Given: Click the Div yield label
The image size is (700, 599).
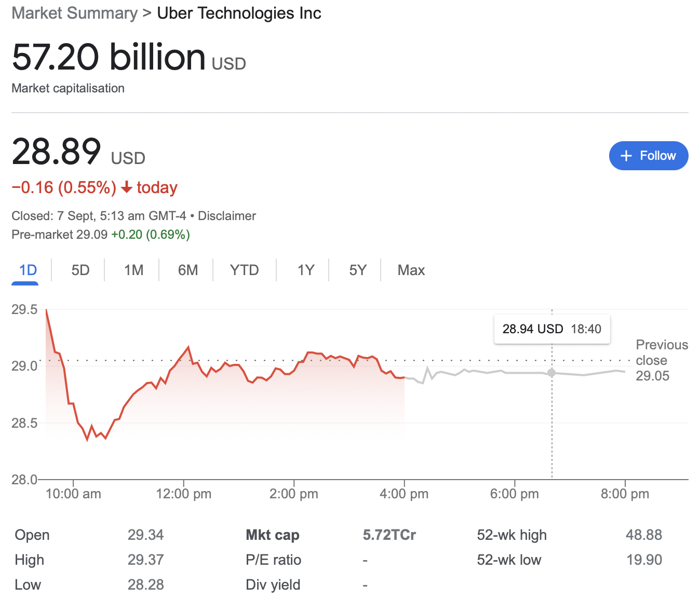Looking at the screenshot, I should click(x=273, y=585).
